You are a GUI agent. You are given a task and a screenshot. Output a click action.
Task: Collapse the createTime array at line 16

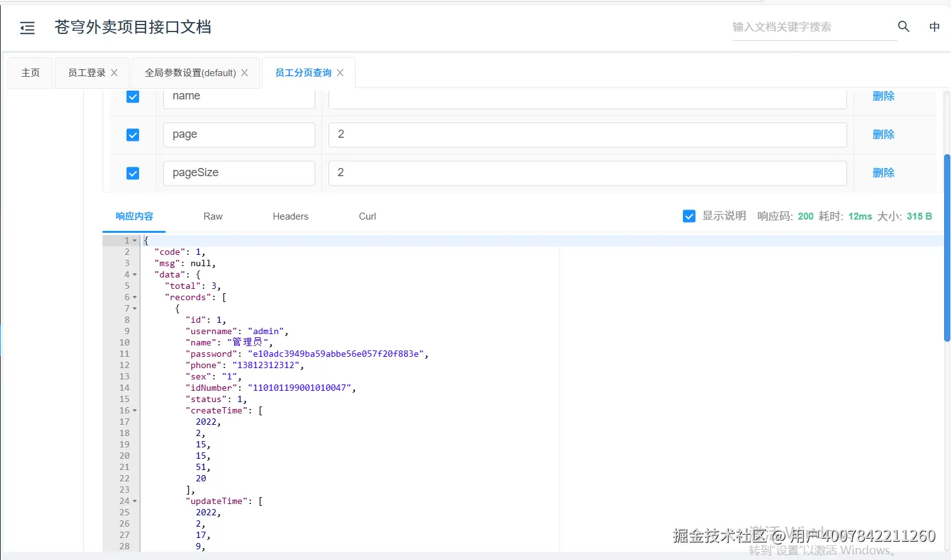[x=135, y=410]
